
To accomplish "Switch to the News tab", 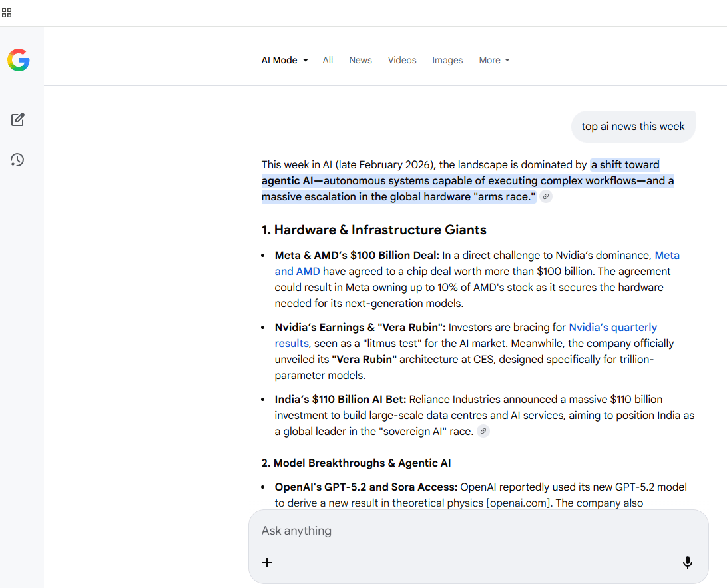I will pos(360,60).
